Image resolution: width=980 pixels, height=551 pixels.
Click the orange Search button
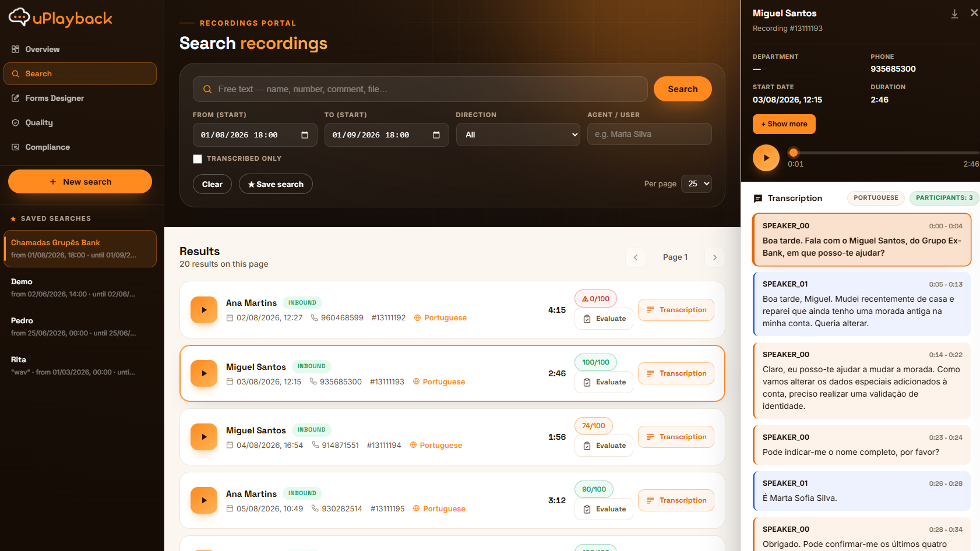683,89
